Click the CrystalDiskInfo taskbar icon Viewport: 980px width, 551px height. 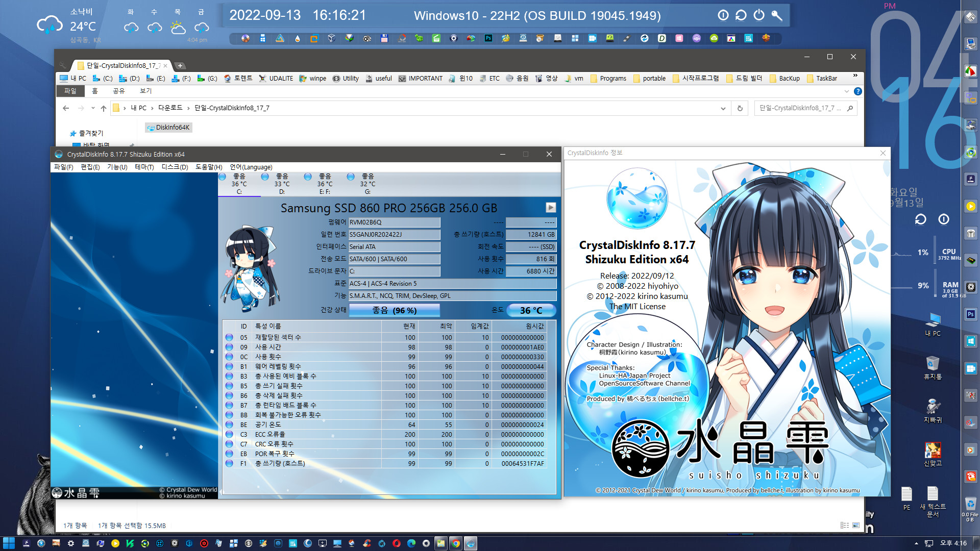click(471, 543)
